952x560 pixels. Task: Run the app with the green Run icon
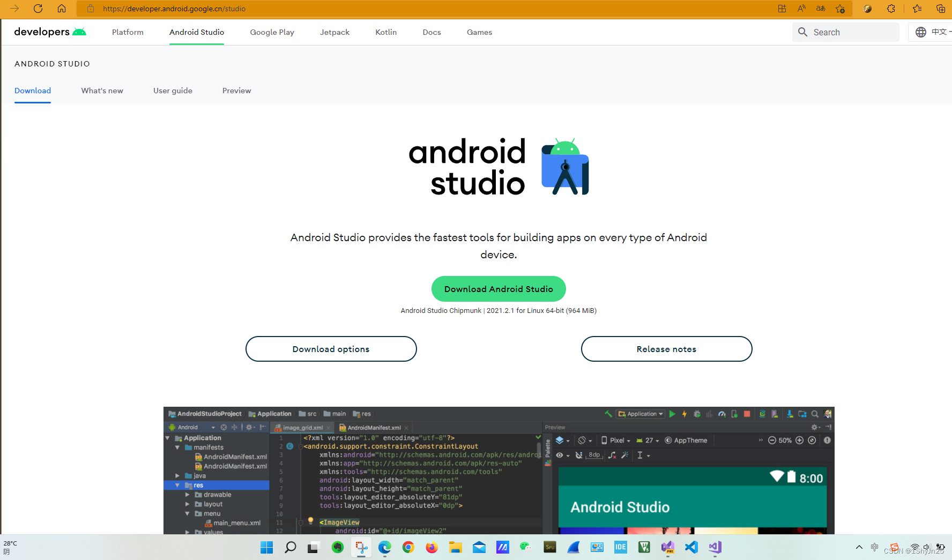click(673, 414)
